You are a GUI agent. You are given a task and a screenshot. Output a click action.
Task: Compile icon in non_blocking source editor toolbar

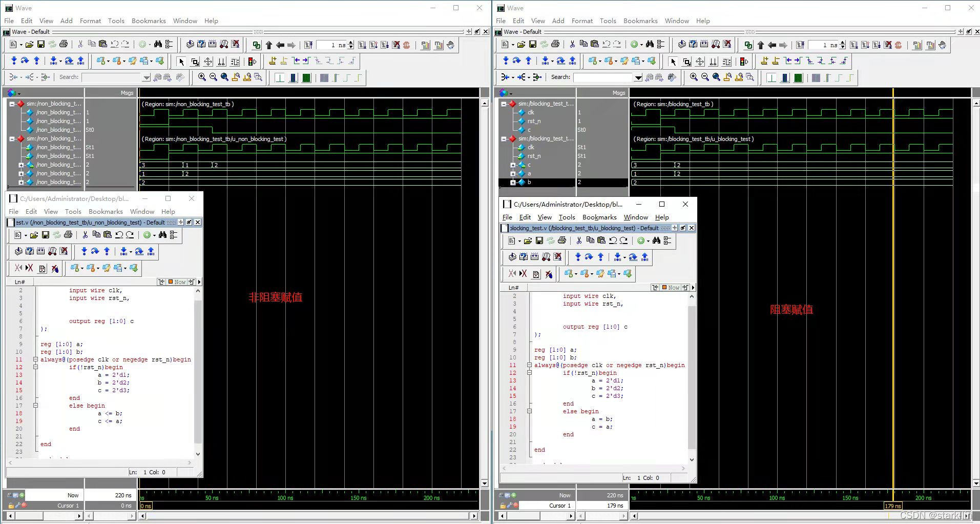(x=18, y=251)
